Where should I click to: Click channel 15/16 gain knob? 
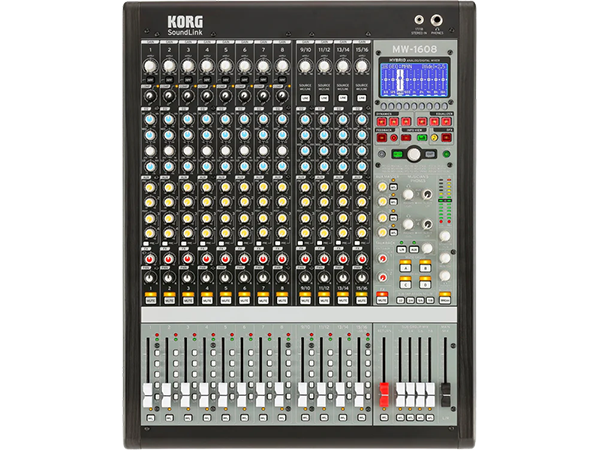(x=362, y=66)
